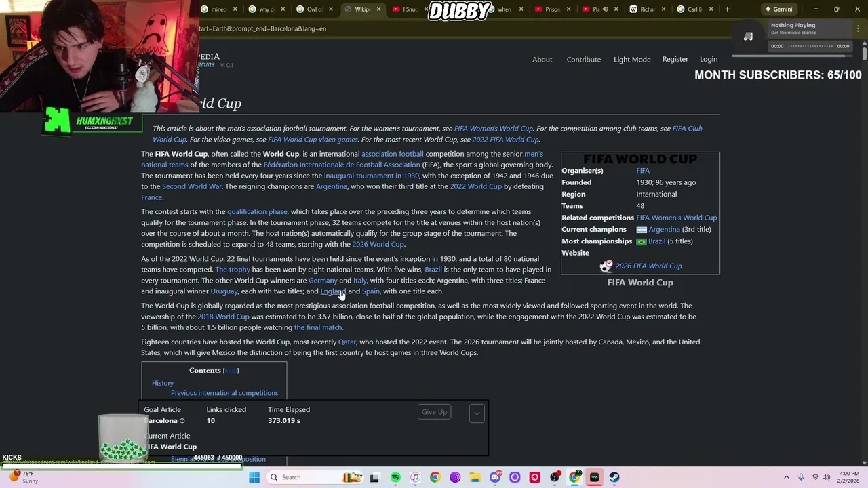Click the microphone icon in system tray
The height and width of the screenshot is (488, 868).
coord(801,477)
